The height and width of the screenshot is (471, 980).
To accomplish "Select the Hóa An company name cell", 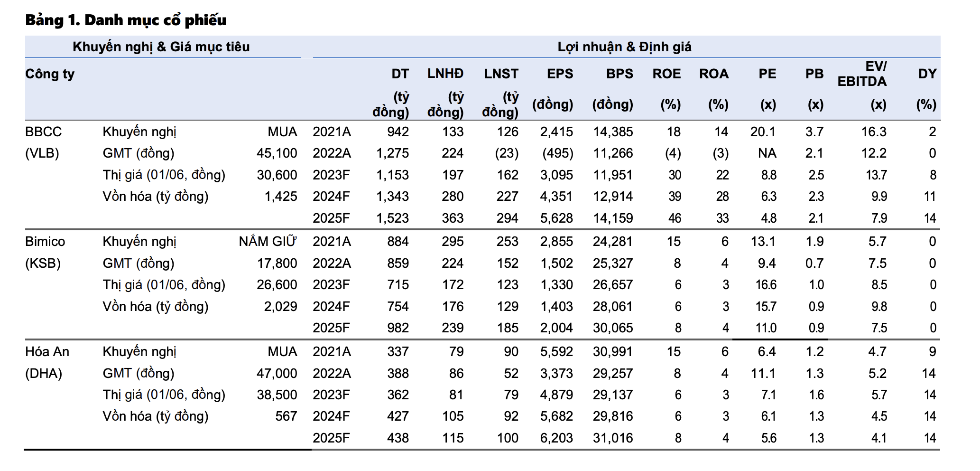I will [47, 352].
